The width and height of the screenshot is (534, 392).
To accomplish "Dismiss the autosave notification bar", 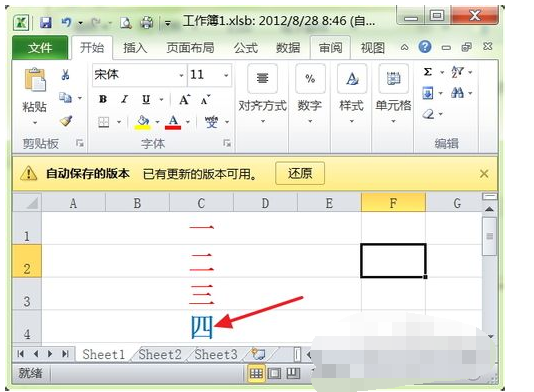I will coord(484,174).
